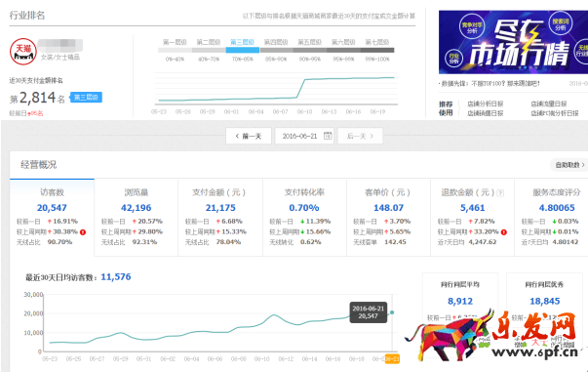Select the 访客数 metric card
The height and width of the screenshot is (372, 588).
(x=52, y=218)
